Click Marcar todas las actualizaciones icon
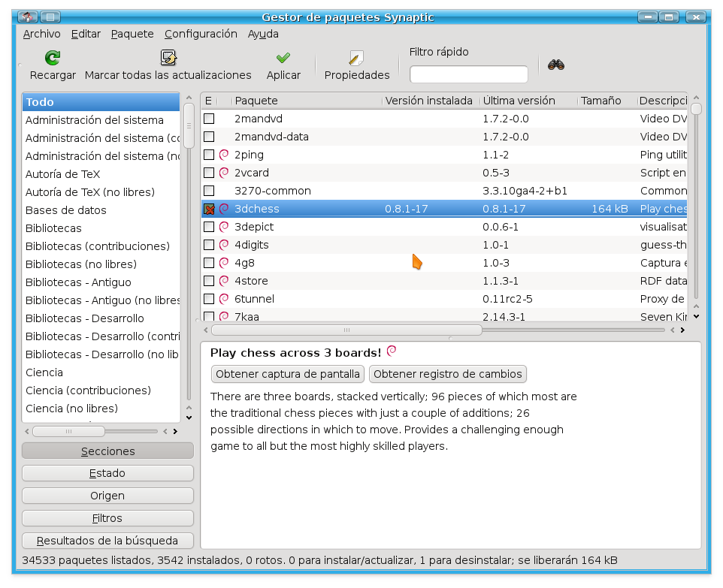 [x=168, y=58]
